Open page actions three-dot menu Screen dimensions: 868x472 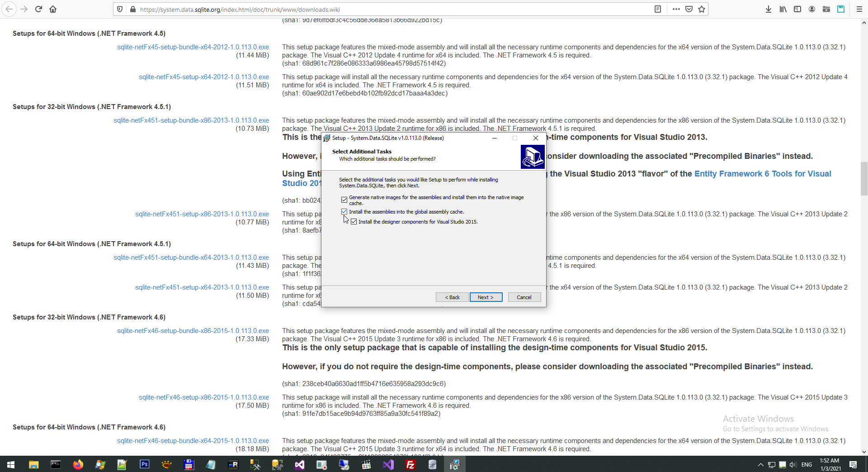click(x=676, y=9)
